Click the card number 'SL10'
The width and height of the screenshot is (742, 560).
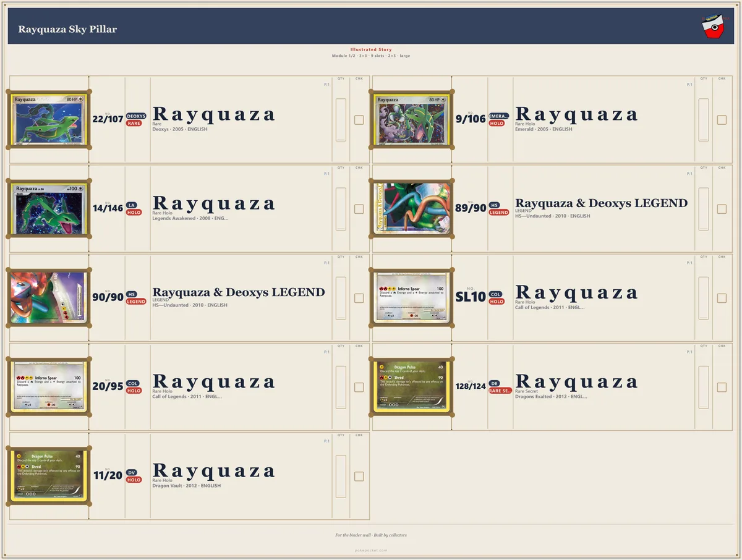pyautogui.click(x=471, y=297)
